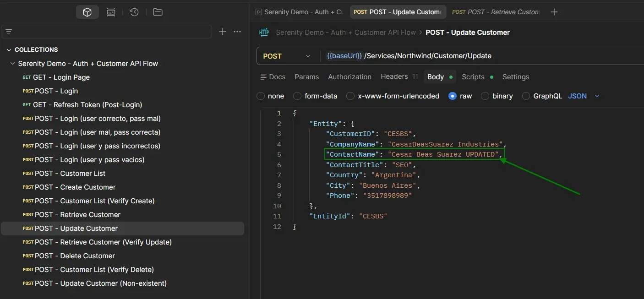Open the Environments panel icon
The height and width of the screenshot is (299, 644).
pos(111,12)
